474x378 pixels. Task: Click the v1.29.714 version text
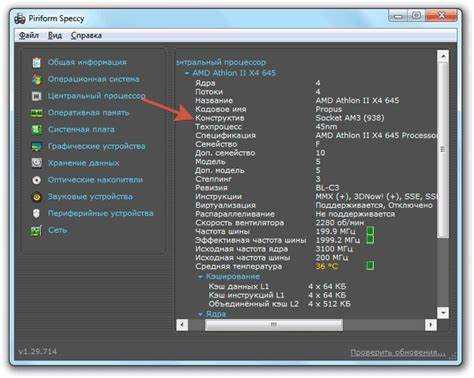(x=38, y=352)
